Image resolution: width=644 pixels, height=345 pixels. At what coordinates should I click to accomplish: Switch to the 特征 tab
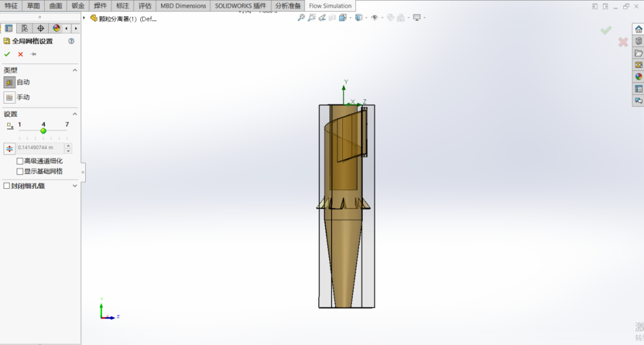[11, 6]
